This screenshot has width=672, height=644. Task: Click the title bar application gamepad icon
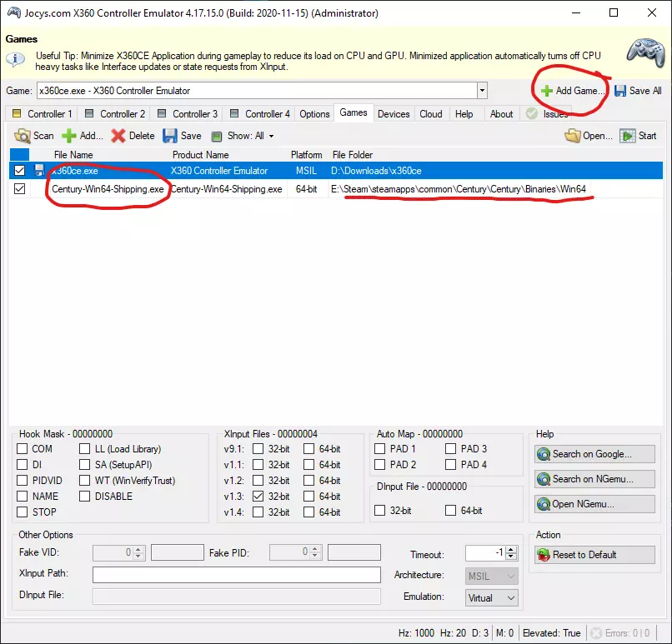tap(13, 12)
